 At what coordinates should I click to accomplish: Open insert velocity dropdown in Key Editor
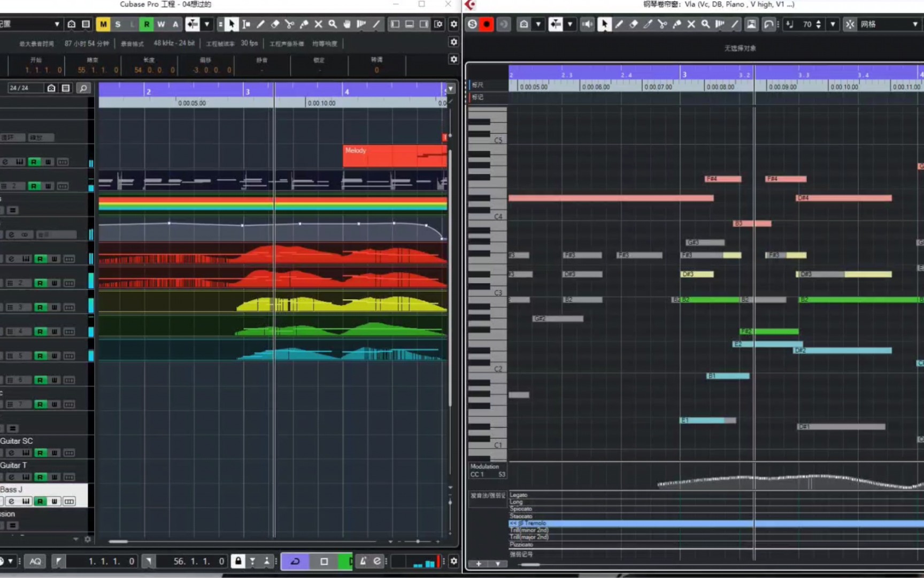click(x=833, y=24)
